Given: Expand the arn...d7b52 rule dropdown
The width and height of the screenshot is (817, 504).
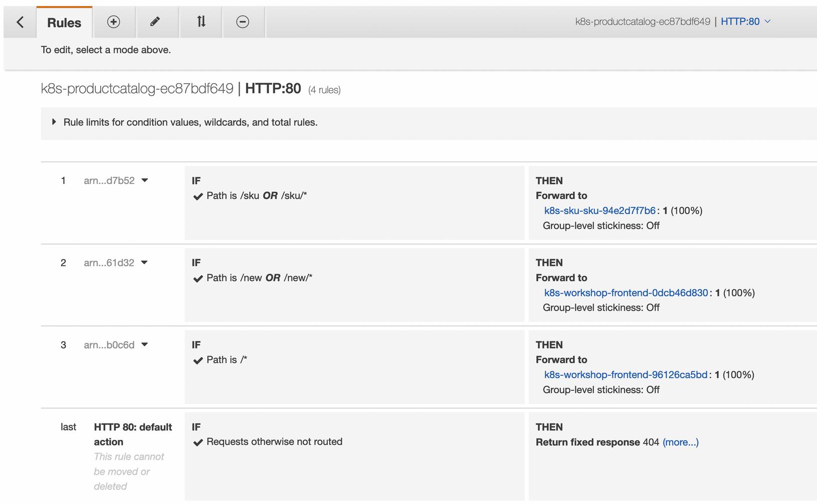Looking at the screenshot, I should tap(145, 180).
